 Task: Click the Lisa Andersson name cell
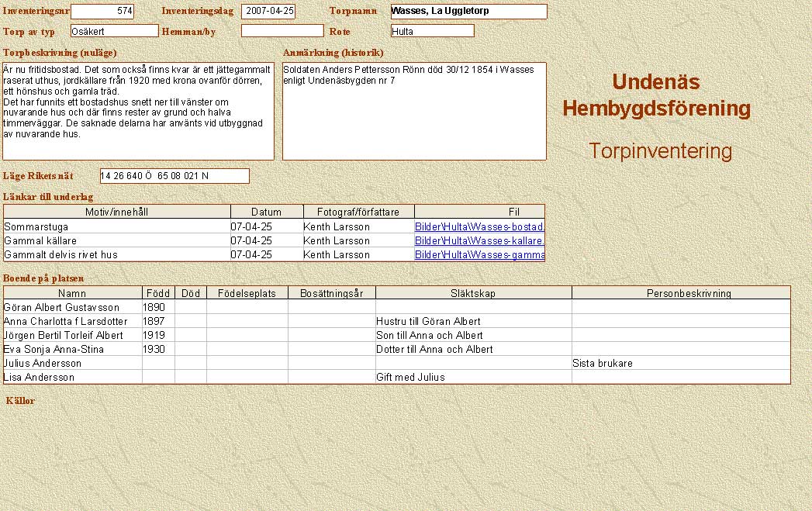click(72, 377)
